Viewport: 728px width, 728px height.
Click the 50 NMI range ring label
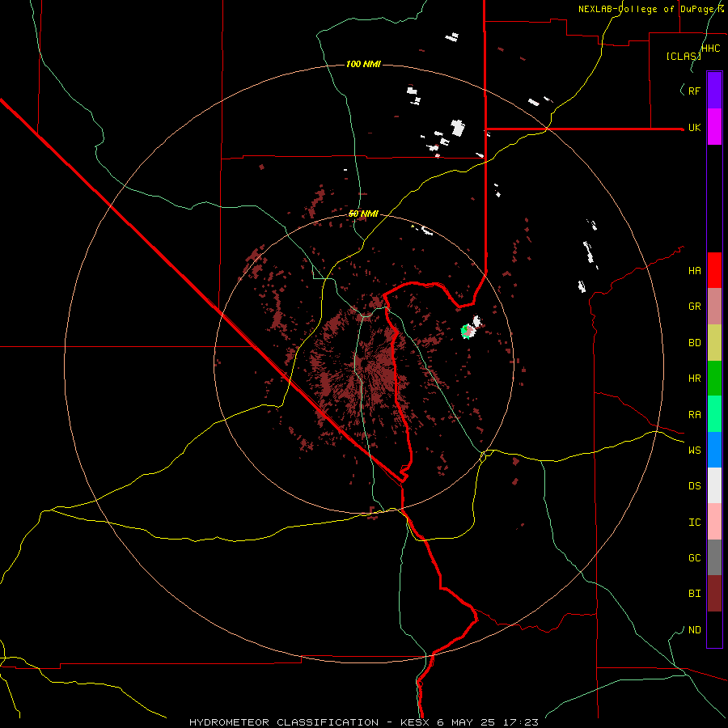click(363, 214)
